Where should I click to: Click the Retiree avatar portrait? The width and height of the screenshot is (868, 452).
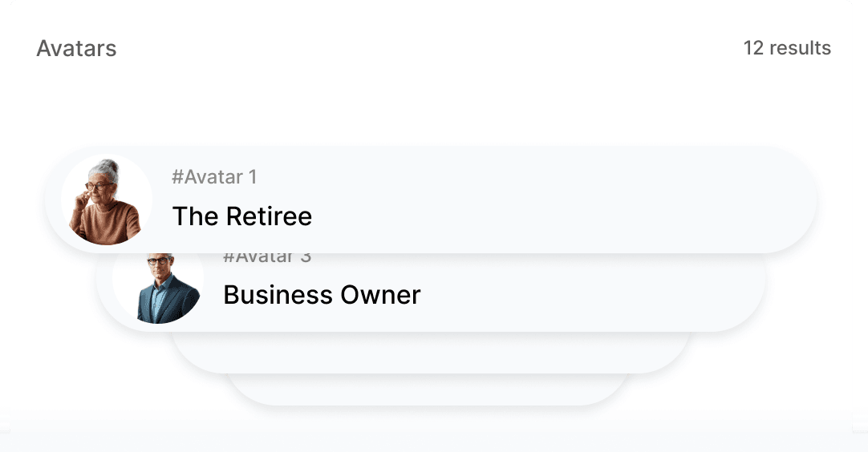pyautogui.click(x=107, y=200)
